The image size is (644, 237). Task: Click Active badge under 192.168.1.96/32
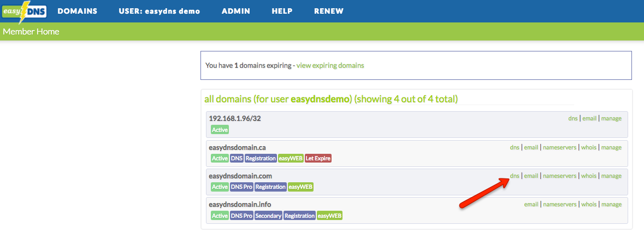[220, 130]
